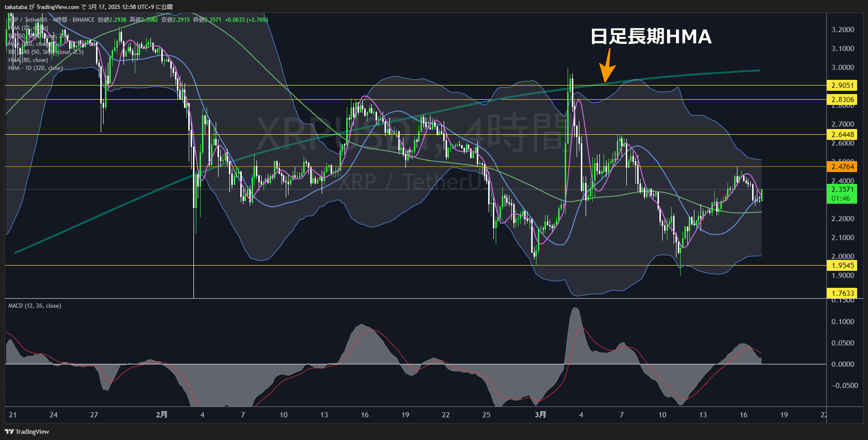
Task: Click the 2月 month label on time axis
Action: tap(162, 414)
